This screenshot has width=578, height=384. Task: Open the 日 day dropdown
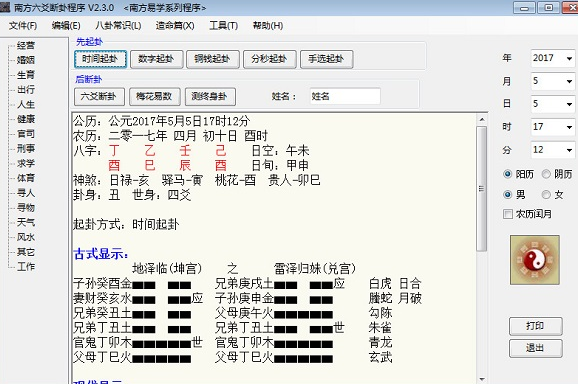coord(569,104)
